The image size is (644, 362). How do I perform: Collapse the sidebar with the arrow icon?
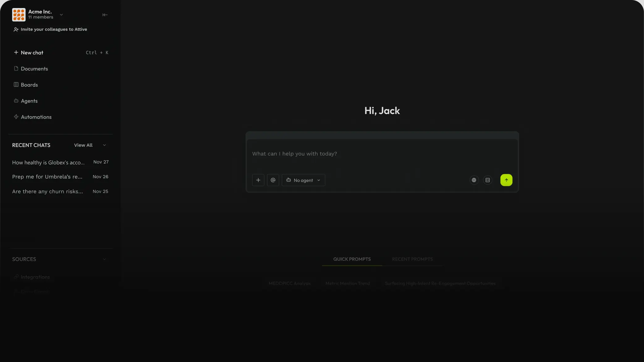coord(105,15)
